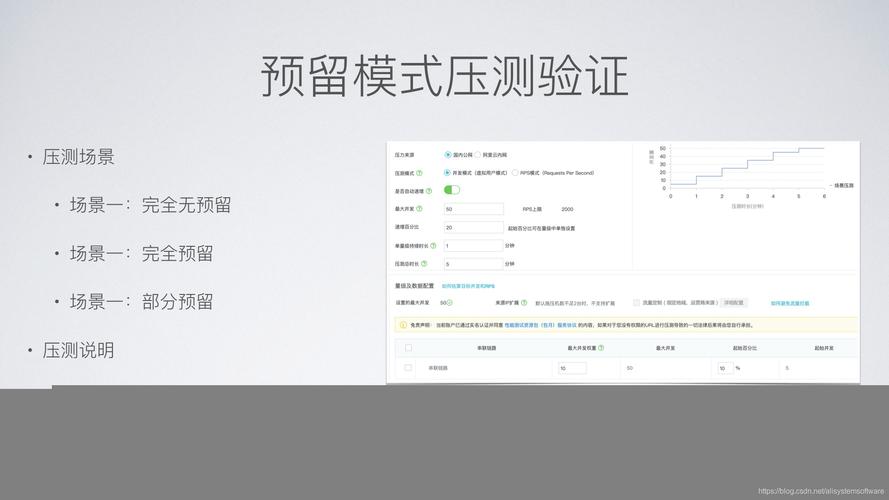Click the warning icon in the 免责声明 banner

coord(403,325)
